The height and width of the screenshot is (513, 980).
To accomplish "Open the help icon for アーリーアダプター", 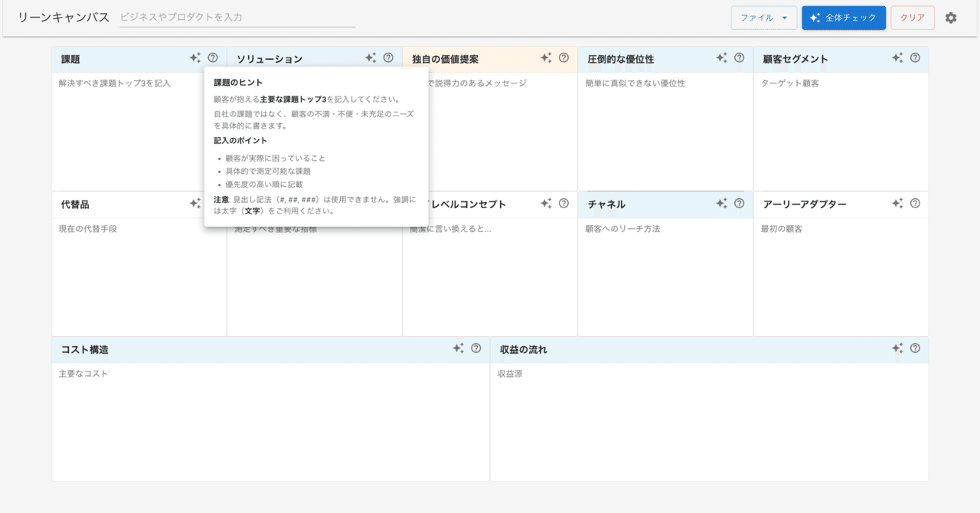I will 915,203.
